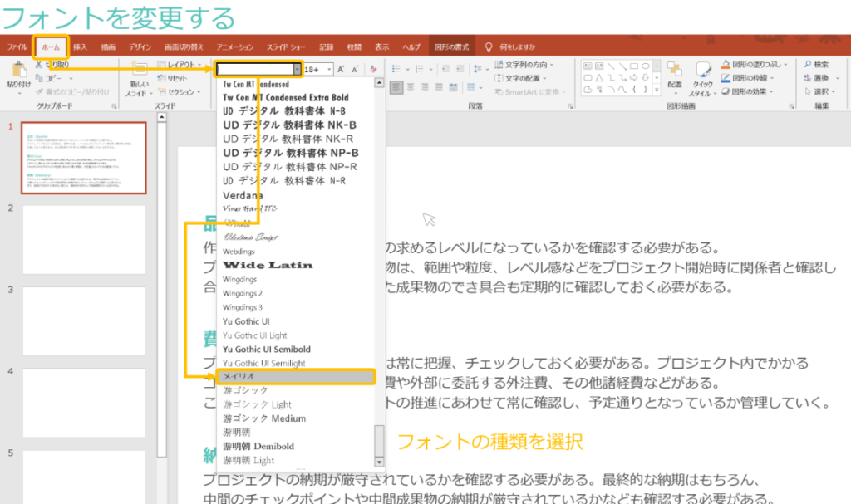851x504 pixels.
Task: Click the clear all formatting icon
Action: (x=373, y=70)
